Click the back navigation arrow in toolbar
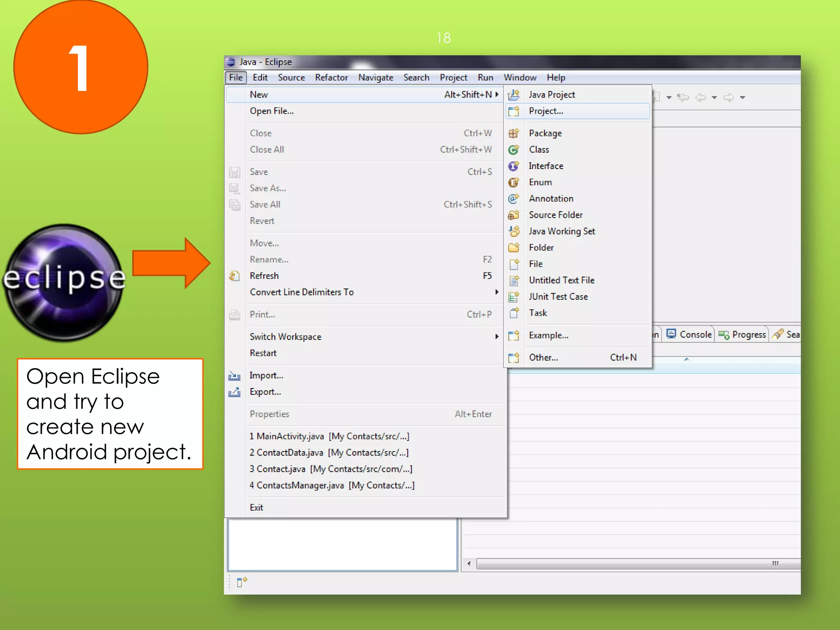840x630 pixels. coord(701,97)
